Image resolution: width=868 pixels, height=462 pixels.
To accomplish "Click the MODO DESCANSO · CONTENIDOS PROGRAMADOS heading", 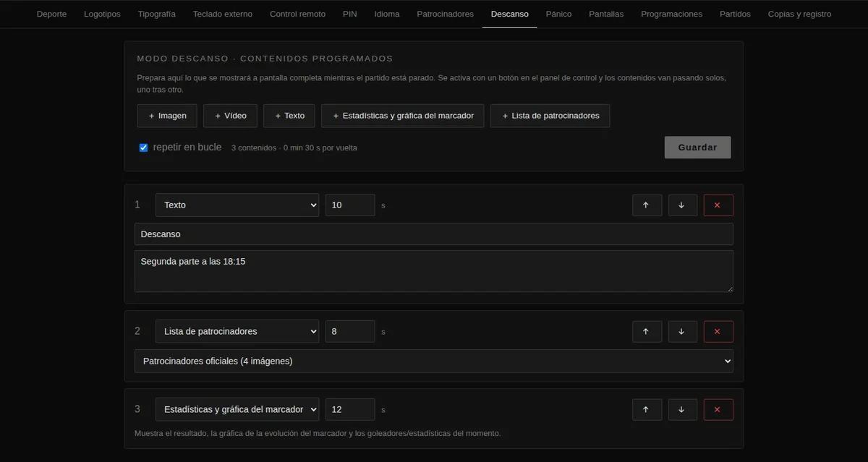I will [x=265, y=59].
